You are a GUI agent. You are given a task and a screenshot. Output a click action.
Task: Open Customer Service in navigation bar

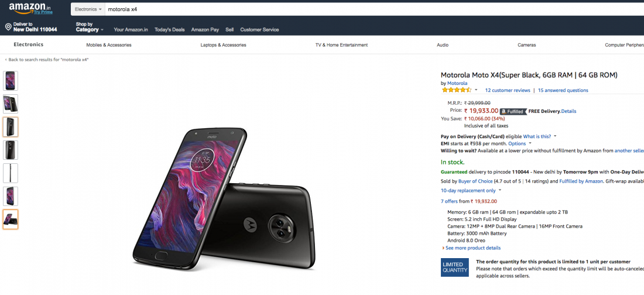pos(259,29)
